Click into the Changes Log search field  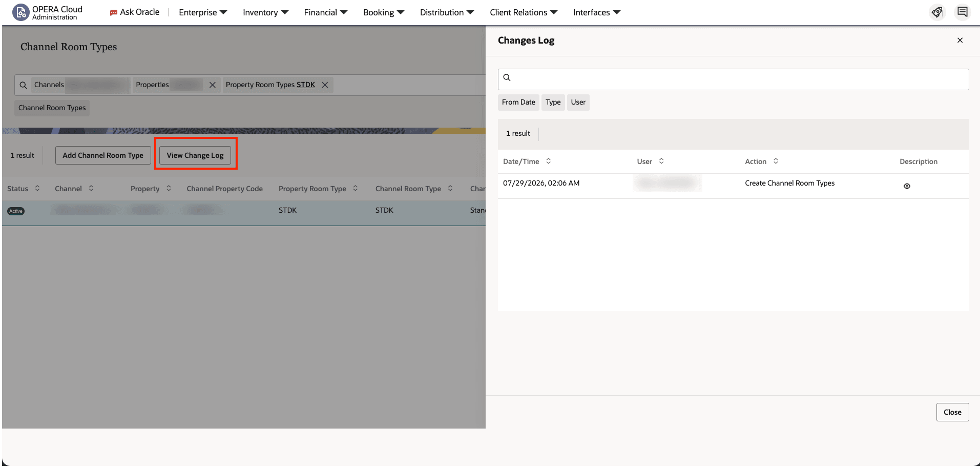coord(734,79)
